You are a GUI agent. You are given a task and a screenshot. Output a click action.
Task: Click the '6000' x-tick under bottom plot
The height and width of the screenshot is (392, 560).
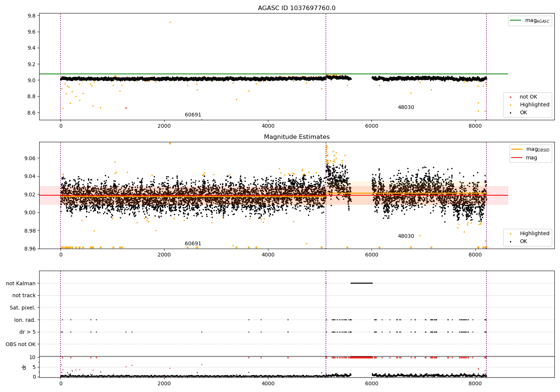point(371,384)
